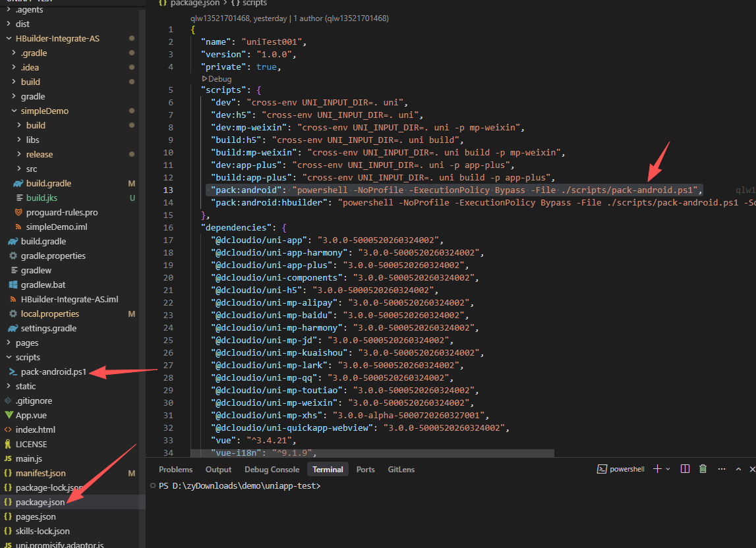This screenshot has height=548, width=756.
Task: Open the gradlew file
Action: (73, 270)
